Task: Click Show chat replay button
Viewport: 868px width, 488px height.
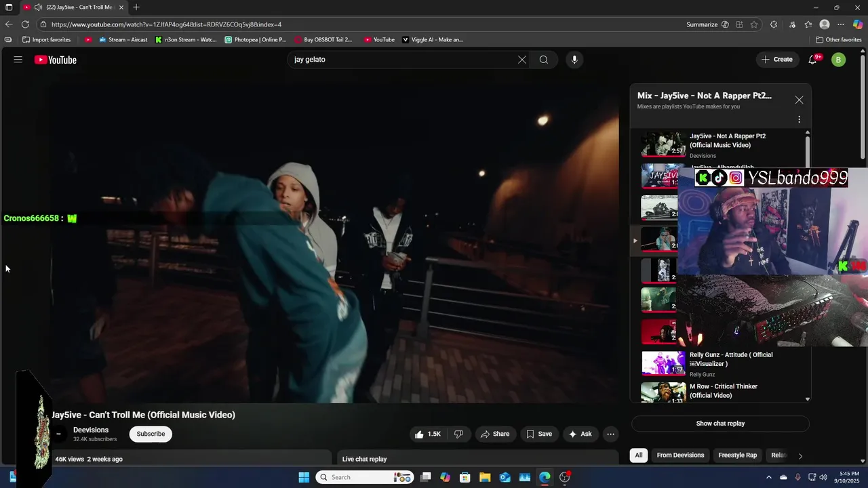Action: [720, 424]
